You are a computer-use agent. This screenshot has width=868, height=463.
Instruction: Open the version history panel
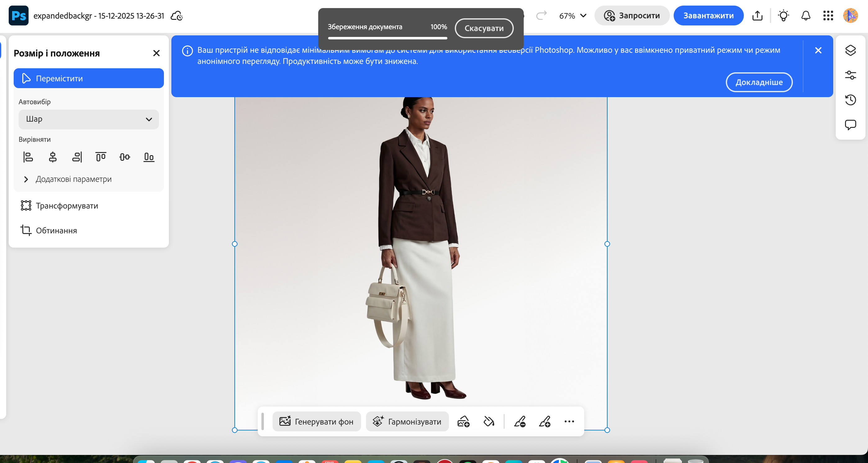click(850, 100)
